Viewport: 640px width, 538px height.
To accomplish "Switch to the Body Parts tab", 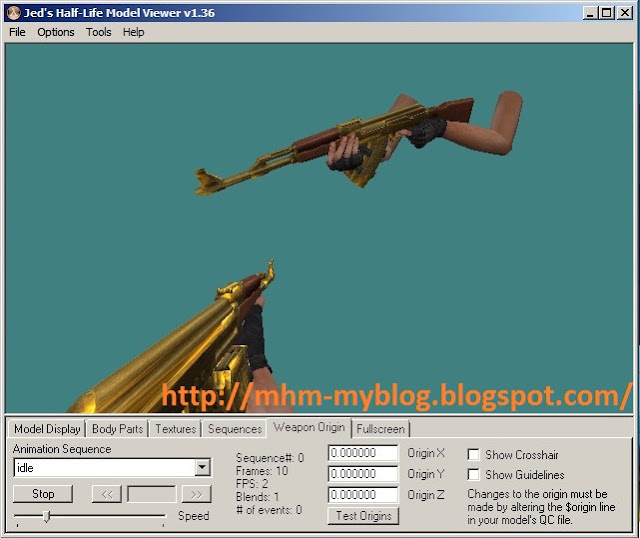I will pos(117,429).
